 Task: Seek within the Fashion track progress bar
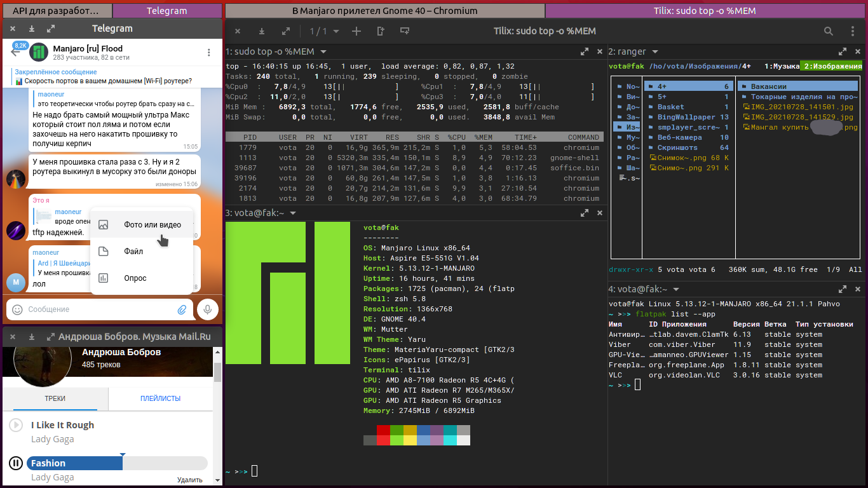pyautogui.click(x=117, y=463)
